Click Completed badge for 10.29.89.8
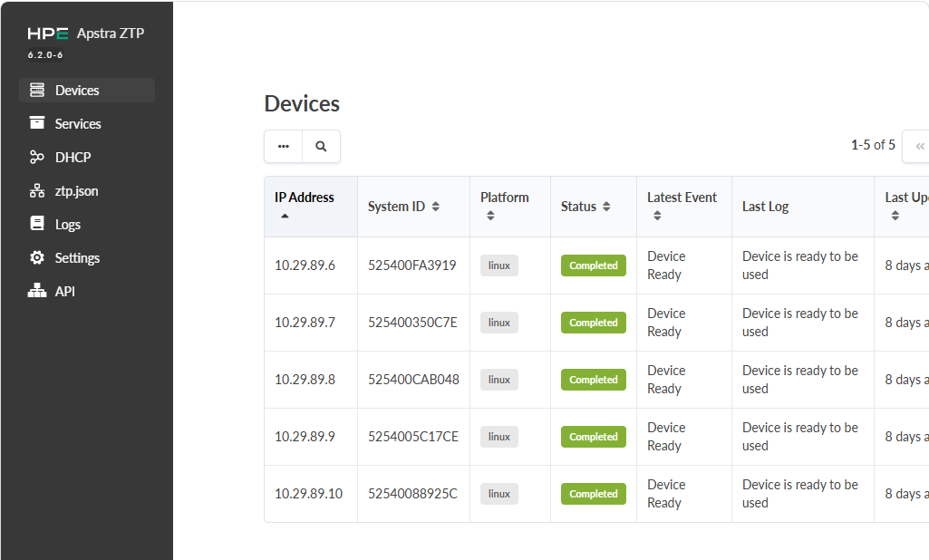 593,380
